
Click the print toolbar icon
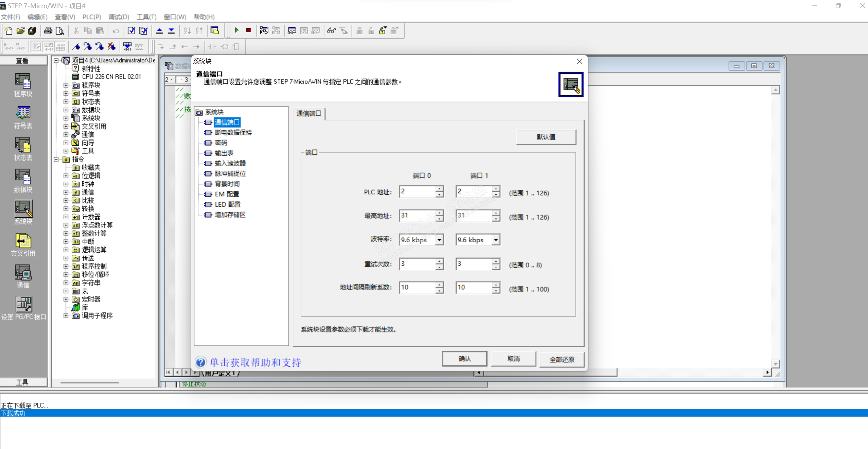48,31
